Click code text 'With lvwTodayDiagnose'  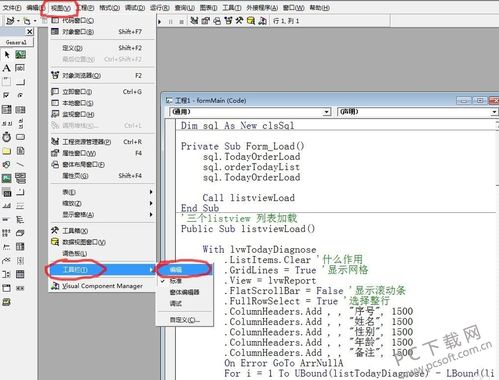point(259,249)
